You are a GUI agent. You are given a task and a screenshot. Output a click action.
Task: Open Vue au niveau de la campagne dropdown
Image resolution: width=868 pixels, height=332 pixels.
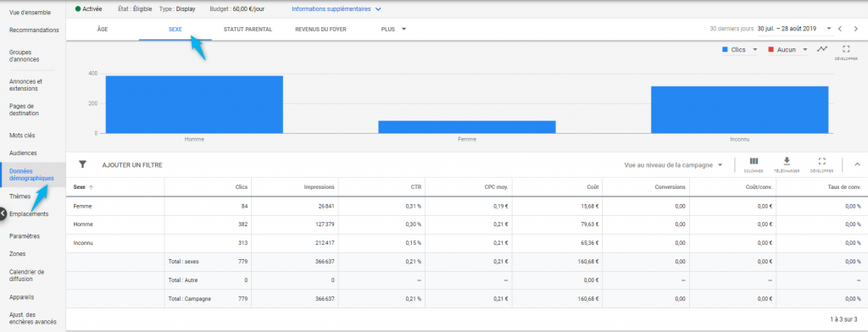(674, 165)
